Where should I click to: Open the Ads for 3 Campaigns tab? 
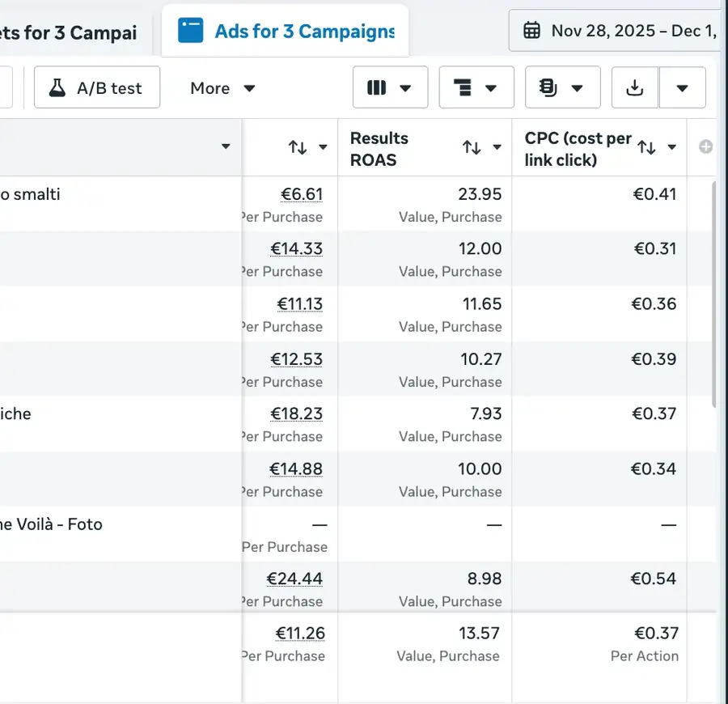(x=285, y=31)
